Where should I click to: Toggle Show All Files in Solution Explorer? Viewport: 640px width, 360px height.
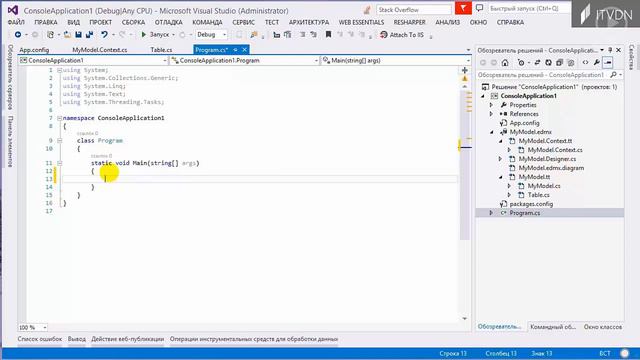click(x=571, y=63)
